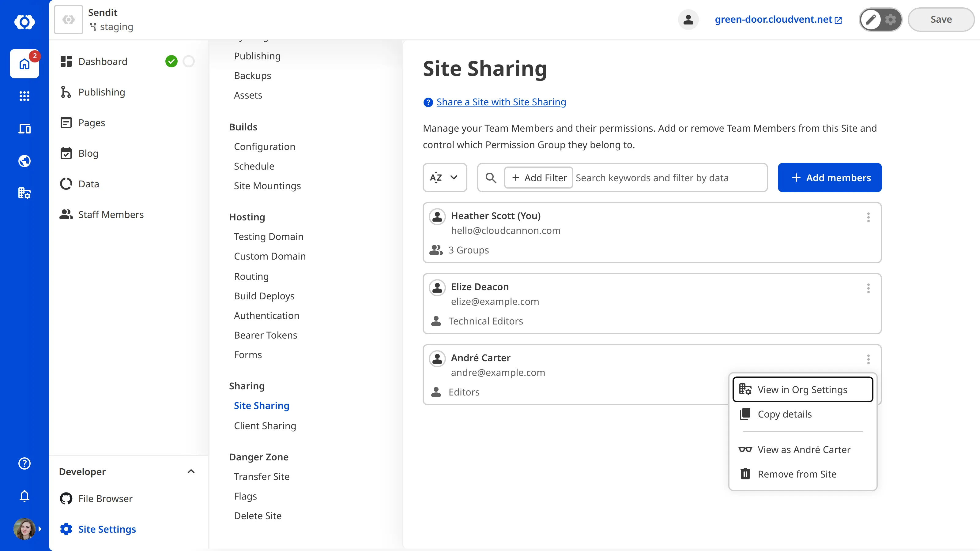The image size is (980, 551).
Task: Select Custom Domain under Hosting
Action: [x=270, y=256]
